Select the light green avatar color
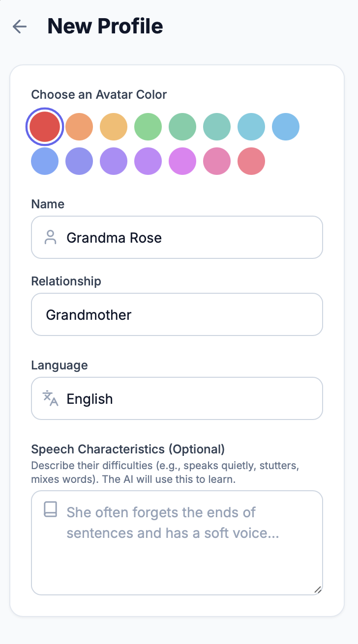 pos(148,127)
